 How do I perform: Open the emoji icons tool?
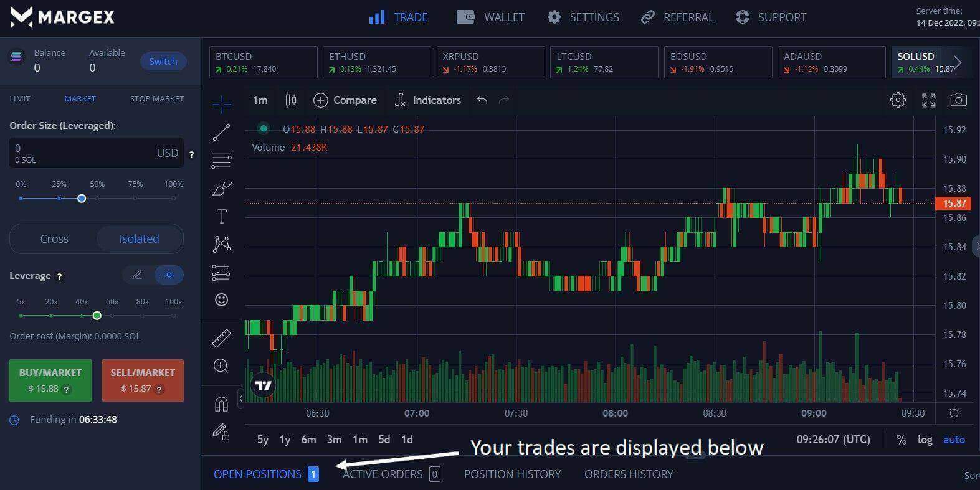pyautogui.click(x=221, y=300)
